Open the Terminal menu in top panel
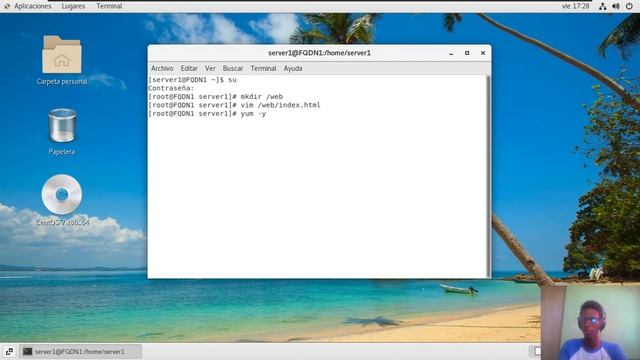 (x=109, y=6)
